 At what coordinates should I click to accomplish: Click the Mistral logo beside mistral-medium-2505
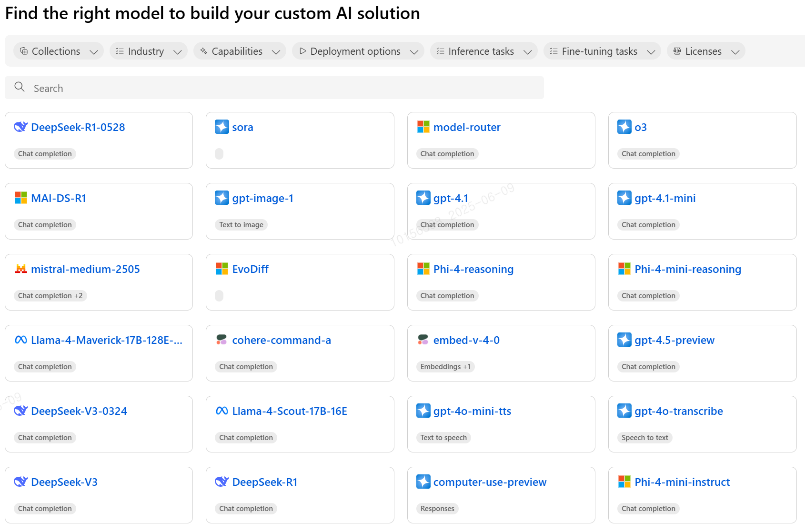pos(21,269)
